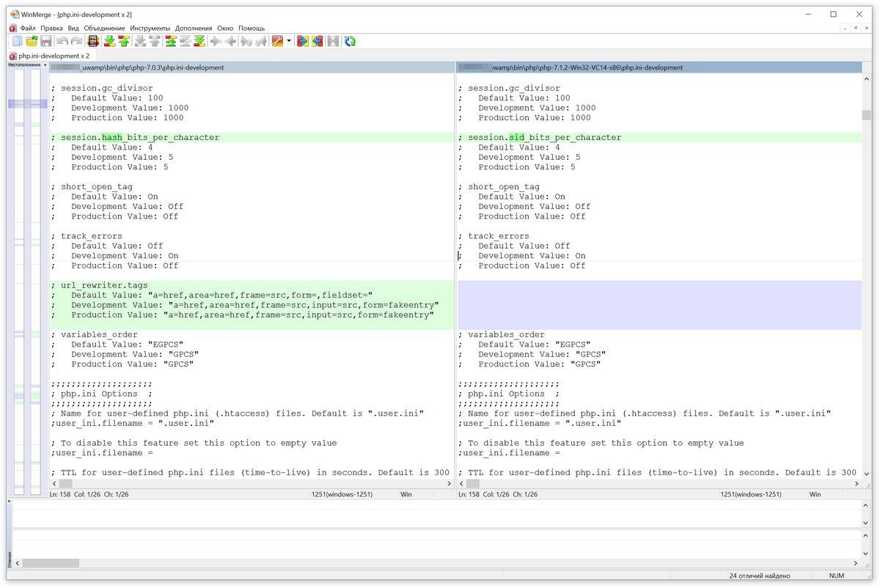880x588 pixels.
Task: Select the php.ini-development x 2 tab
Action: click(x=50, y=56)
